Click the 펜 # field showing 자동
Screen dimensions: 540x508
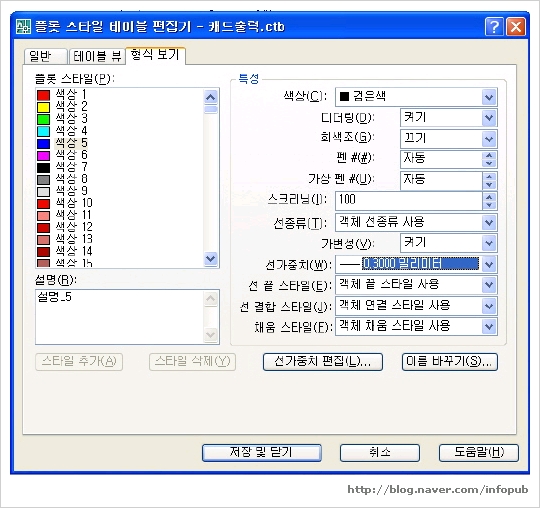pyautogui.click(x=441, y=159)
